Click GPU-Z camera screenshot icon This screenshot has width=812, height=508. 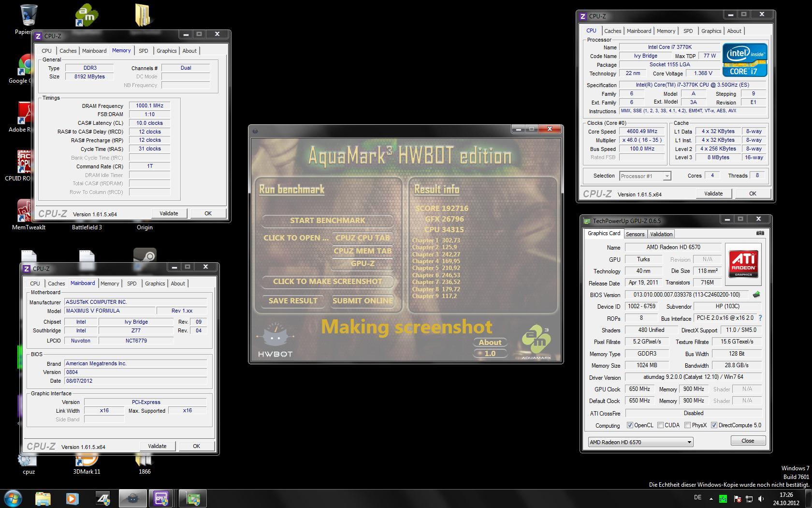pos(760,233)
